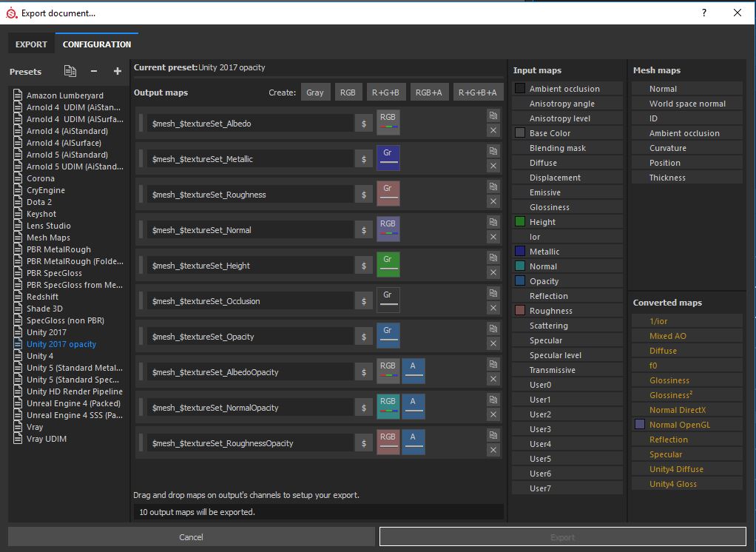Click the Albedo output map name field
756x552 pixels.
pyautogui.click(x=250, y=124)
